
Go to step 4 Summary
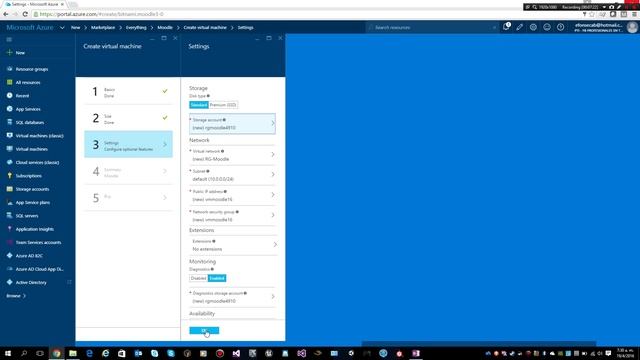click(x=128, y=171)
